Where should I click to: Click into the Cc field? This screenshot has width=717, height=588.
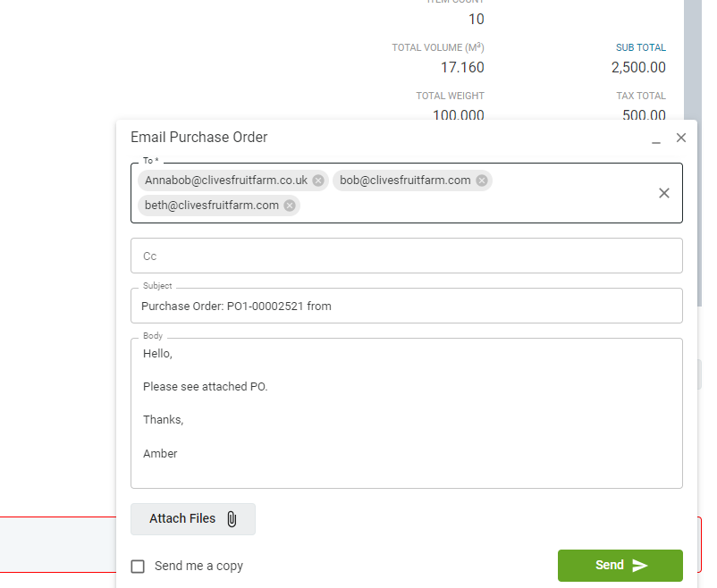(x=407, y=256)
